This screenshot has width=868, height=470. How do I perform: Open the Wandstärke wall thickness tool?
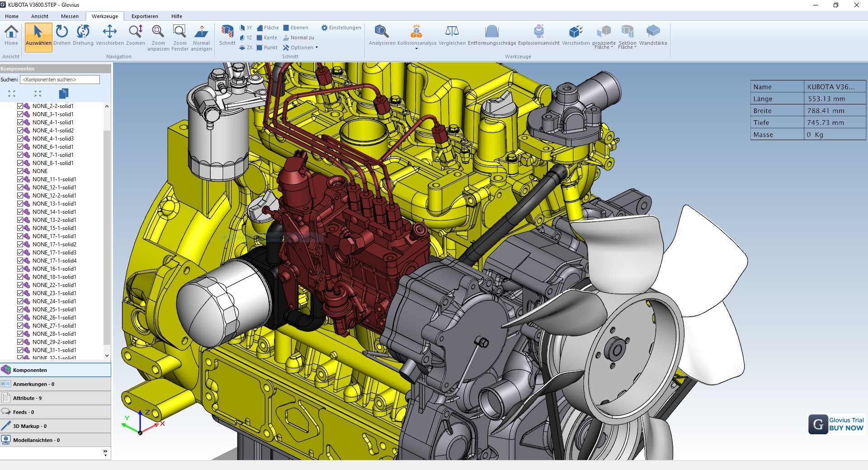point(653,35)
